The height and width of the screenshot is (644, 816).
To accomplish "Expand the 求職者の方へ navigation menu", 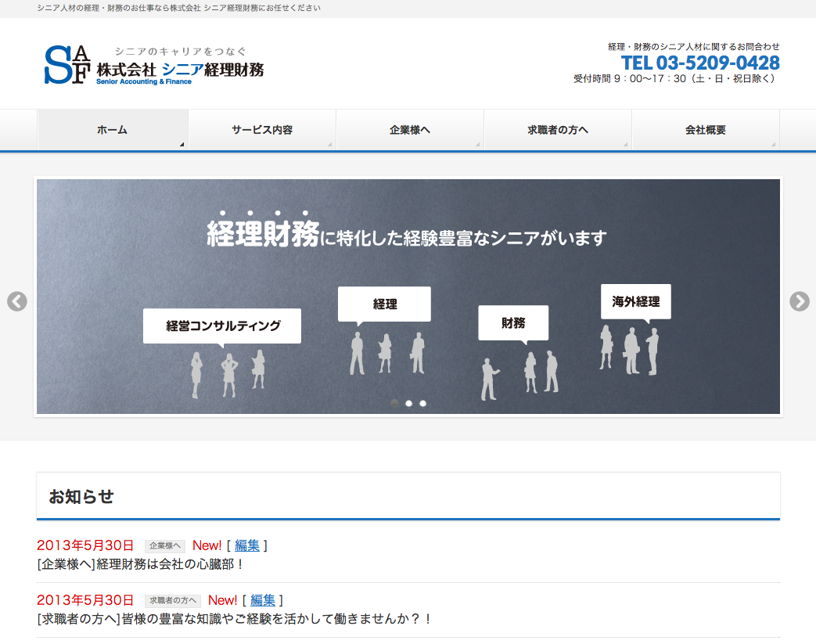I will coord(558,130).
